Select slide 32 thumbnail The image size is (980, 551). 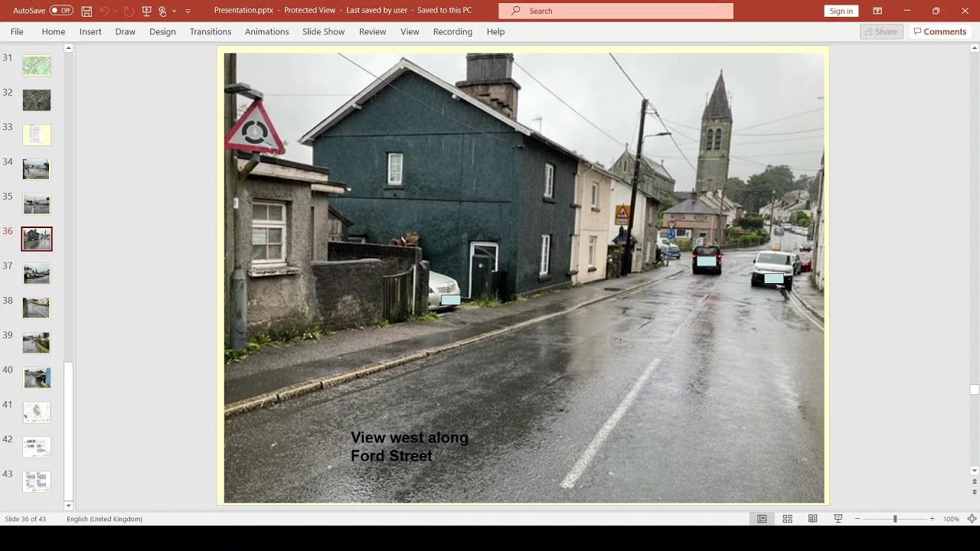[37, 99]
